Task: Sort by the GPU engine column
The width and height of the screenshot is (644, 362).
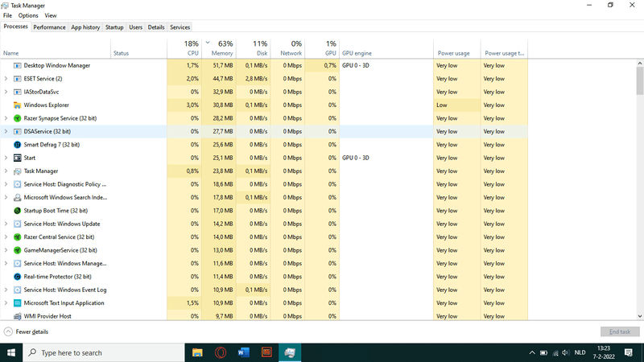Action: [x=386, y=48]
